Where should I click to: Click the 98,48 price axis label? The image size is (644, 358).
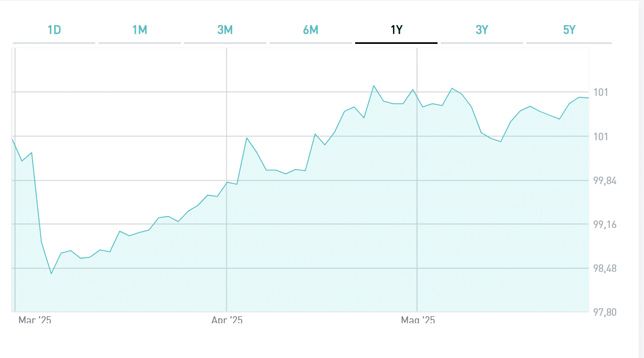605,268
